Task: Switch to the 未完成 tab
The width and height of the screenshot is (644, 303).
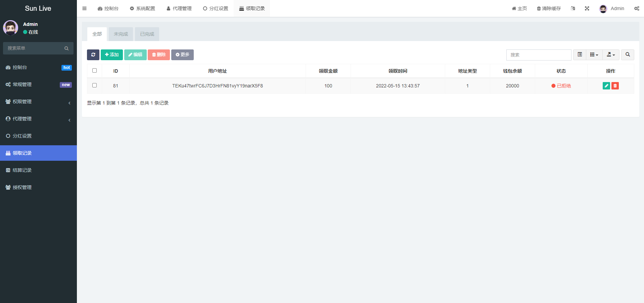Action: pos(121,34)
